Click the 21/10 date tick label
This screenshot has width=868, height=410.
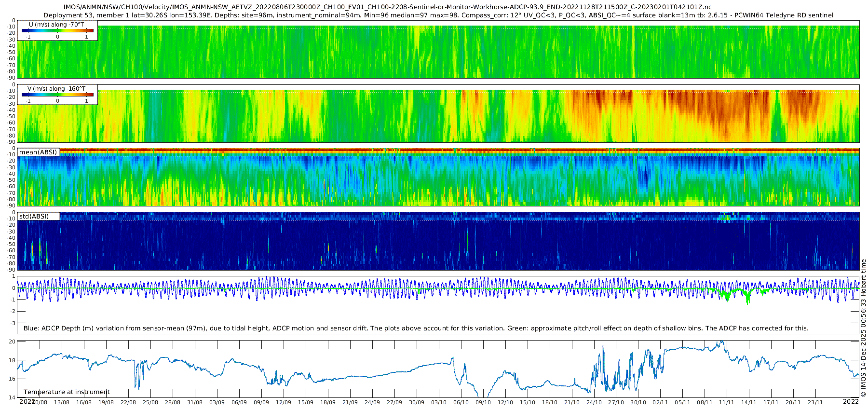572,402
